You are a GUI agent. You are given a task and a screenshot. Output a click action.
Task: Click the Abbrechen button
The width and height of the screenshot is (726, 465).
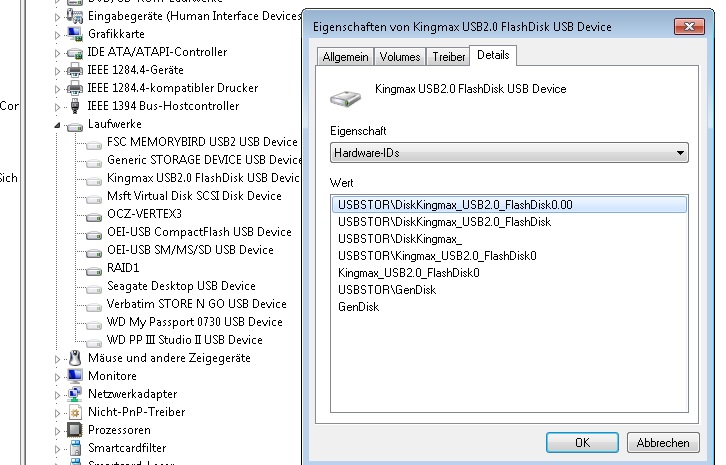point(662,442)
